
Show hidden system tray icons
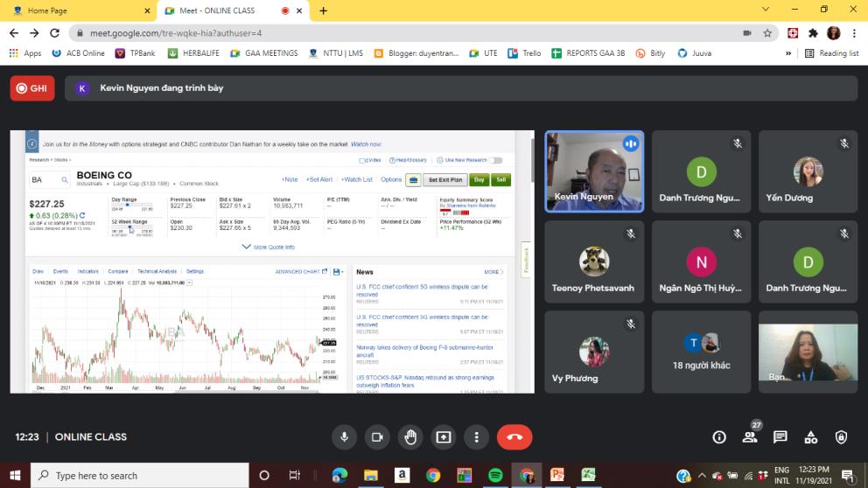click(x=702, y=476)
